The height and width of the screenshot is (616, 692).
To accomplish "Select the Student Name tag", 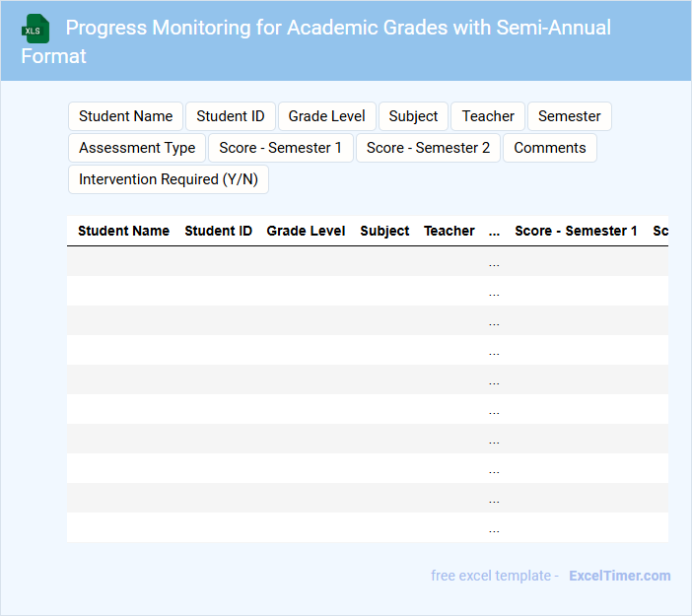I will 125,116.
